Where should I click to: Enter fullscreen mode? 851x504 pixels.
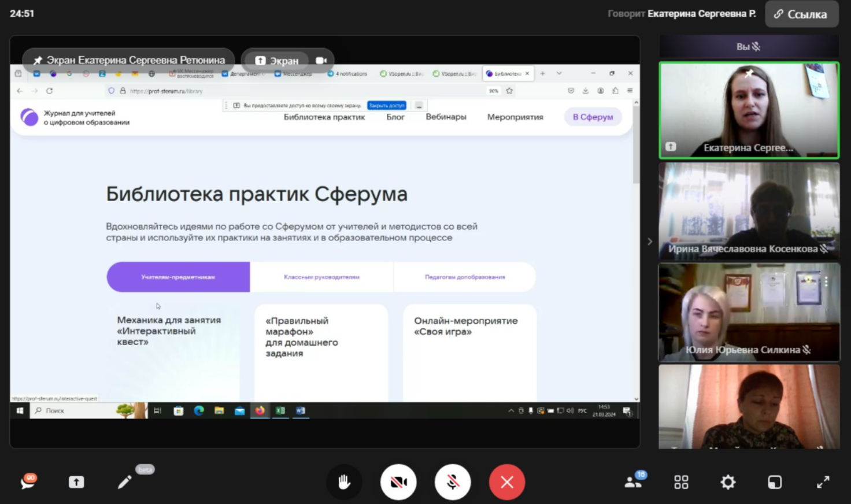point(823,481)
